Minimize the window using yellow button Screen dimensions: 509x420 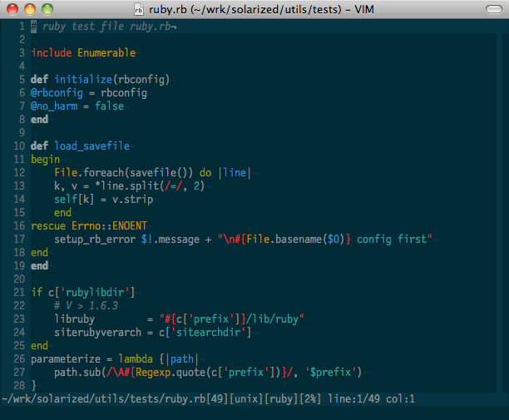tap(30, 9)
